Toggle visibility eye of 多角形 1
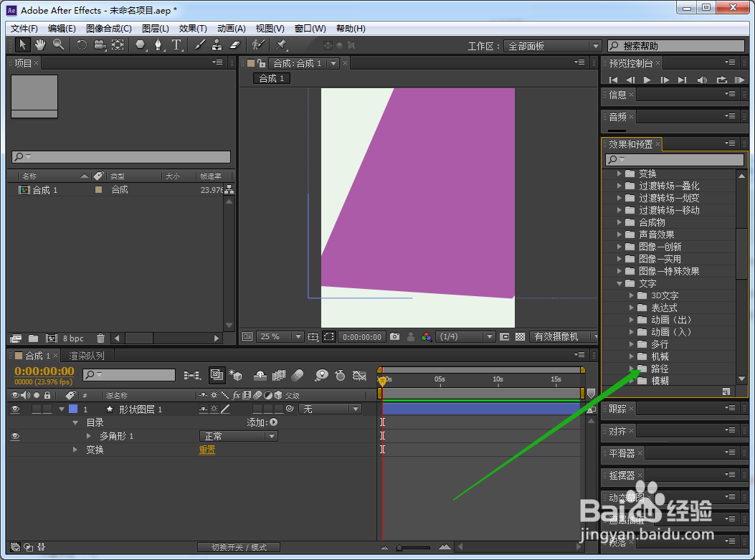The image size is (755, 560). (x=15, y=436)
